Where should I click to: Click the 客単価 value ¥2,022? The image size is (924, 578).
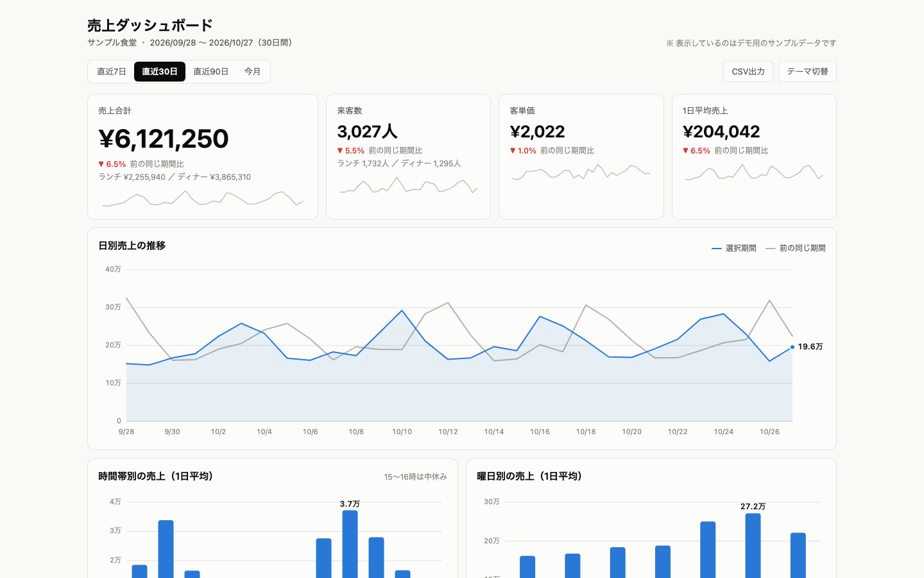pyautogui.click(x=537, y=132)
